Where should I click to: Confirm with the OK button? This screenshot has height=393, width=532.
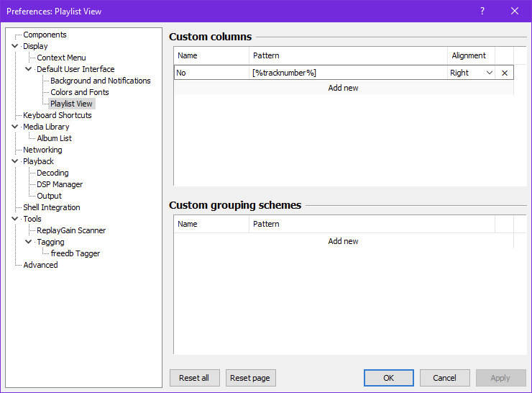[389, 378]
